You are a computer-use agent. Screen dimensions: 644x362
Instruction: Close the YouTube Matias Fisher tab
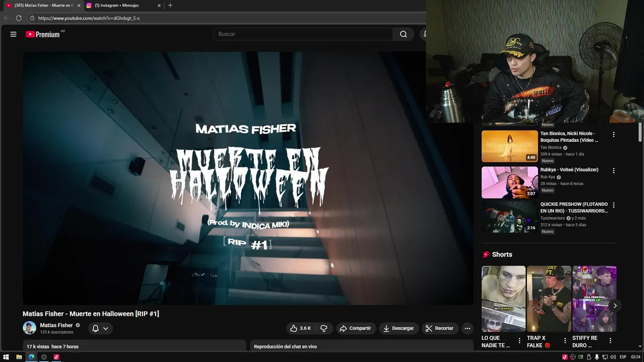[x=79, y=6]
